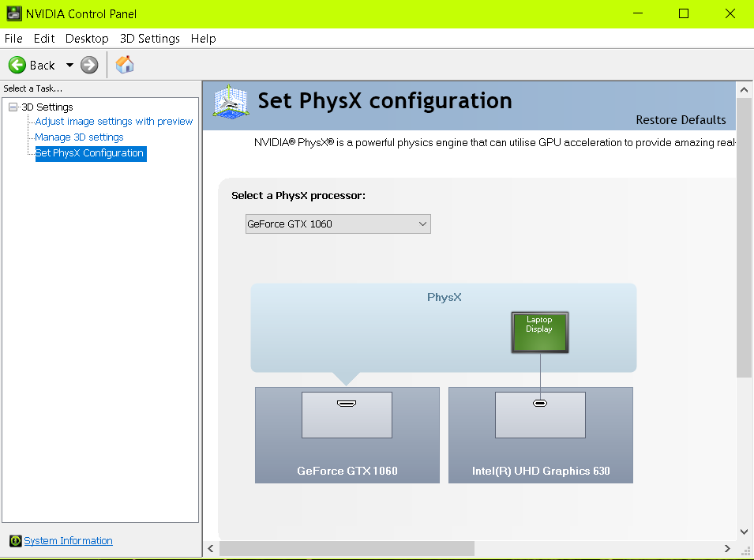Click the green Back arrow icon

click(17, 65)
